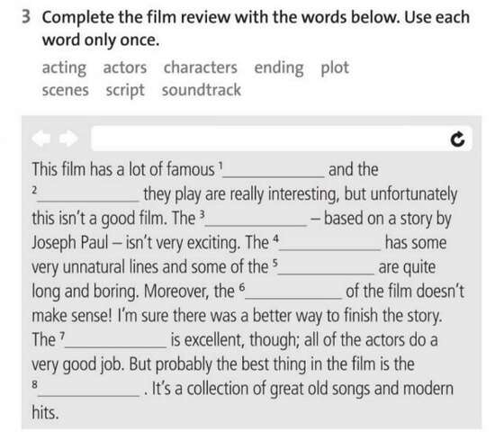The width and height of the screenshot is (504, 432).
Task: Click blank 7 before 'is excellent'
Action: coord(116,340)
